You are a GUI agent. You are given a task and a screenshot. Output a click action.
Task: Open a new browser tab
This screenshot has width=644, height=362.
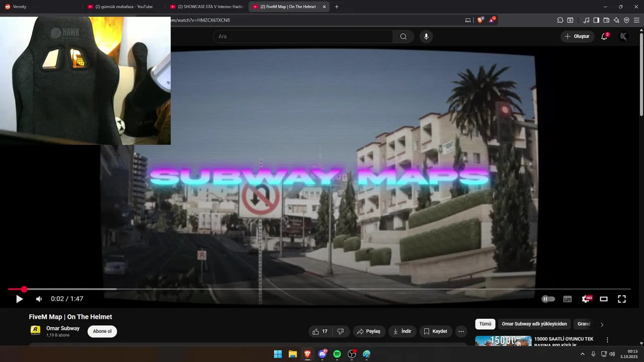[337, 7]
